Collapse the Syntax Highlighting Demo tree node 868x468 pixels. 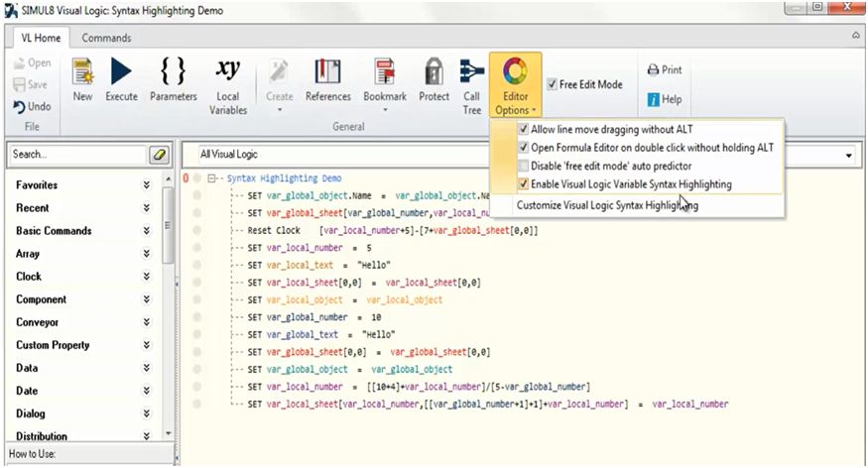click(211, 178)
